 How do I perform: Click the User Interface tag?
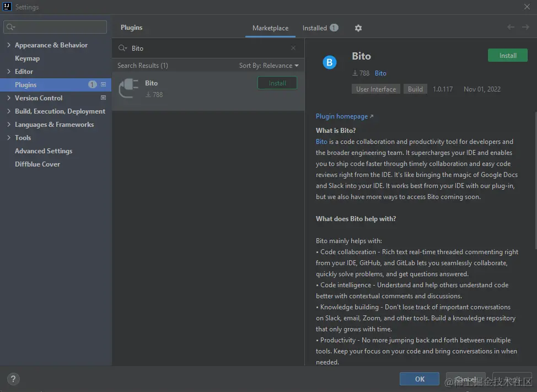click(x=375, y=89)
